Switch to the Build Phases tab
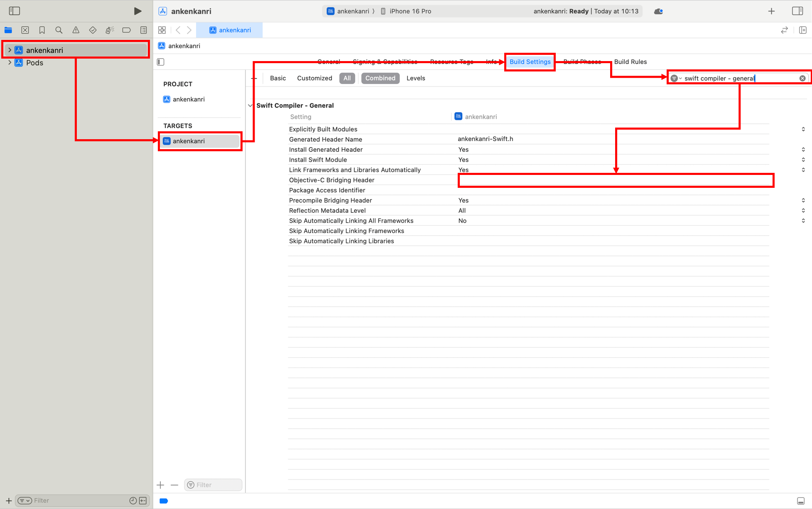Screen dimensions: 812x509 point(582,61)
